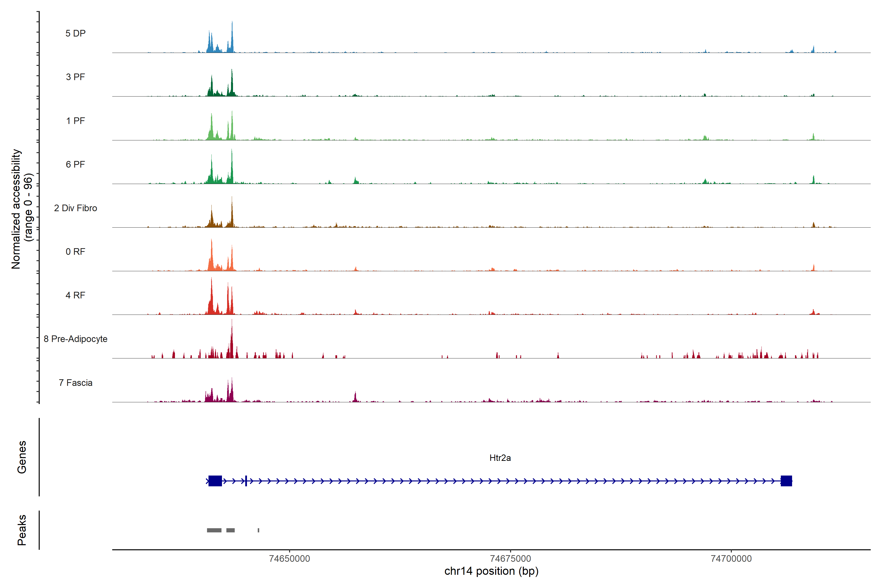This screenshot has height=588, width=882.
Task: Click the chr14 position axis title
Action: [491, 571]
